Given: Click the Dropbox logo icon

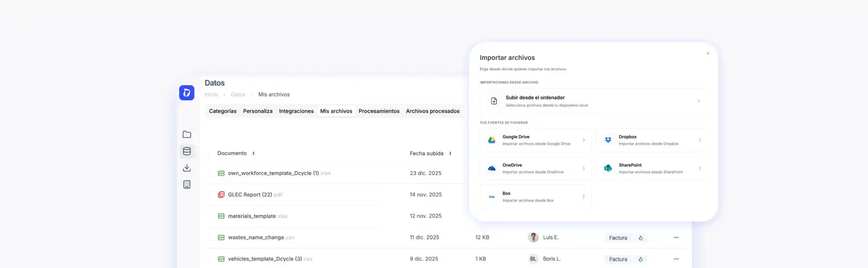Looking at the screenshot, I should [608, 140].
